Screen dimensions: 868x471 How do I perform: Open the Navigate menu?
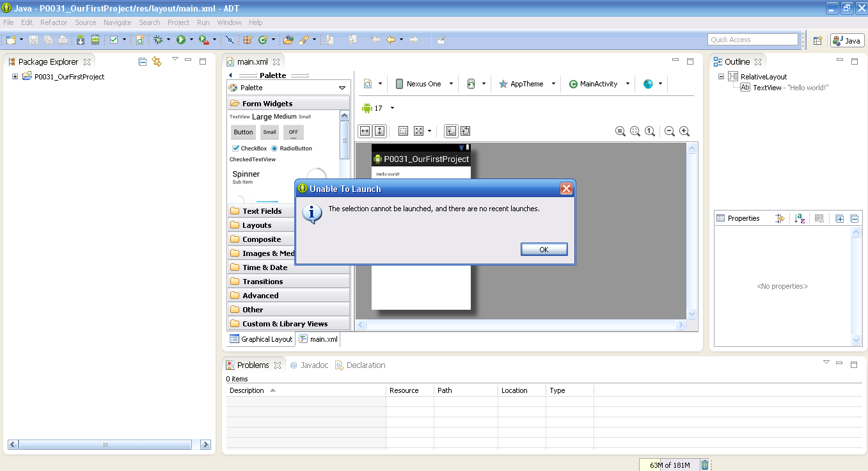[117, 22]
